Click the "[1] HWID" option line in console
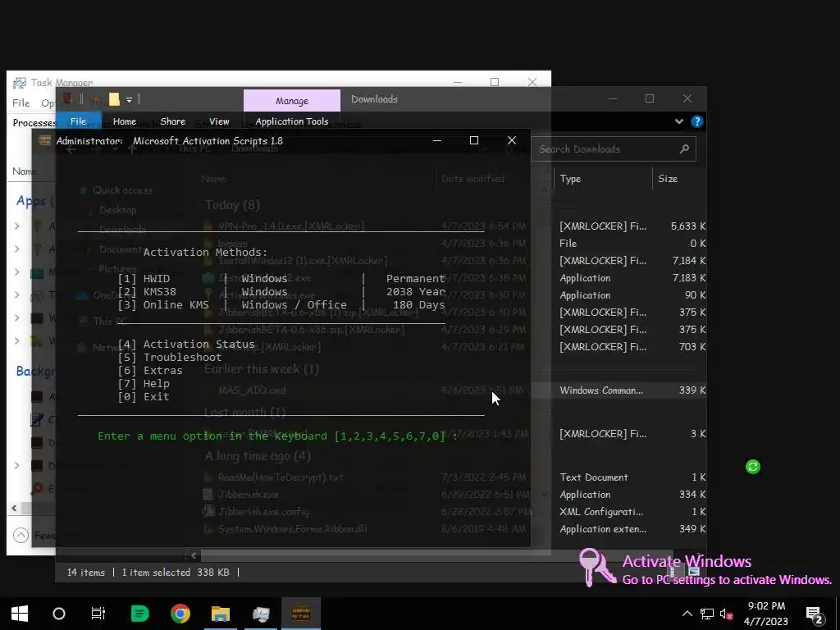Image resolution: width=840 pixels, height=630 pixels. coord(281,279)
